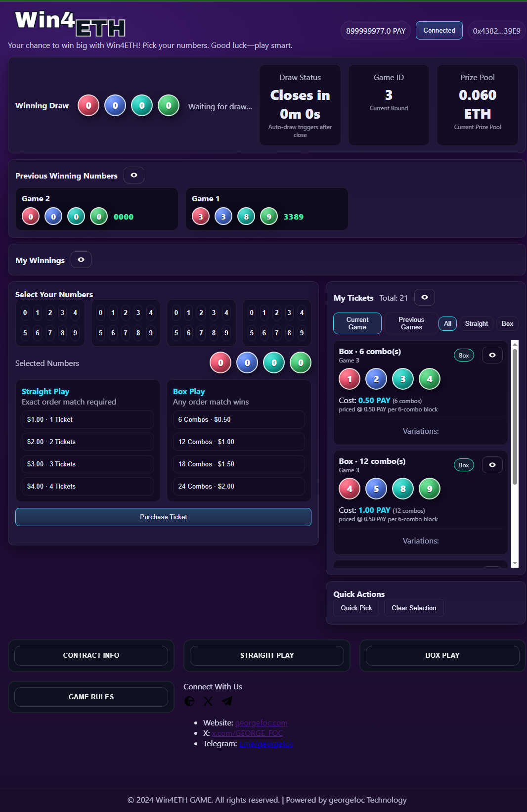The width and height of the screenshot is (527, 812).
Task: Select $4.00 · 4 Tickets straight option
Action: (88, 486)
